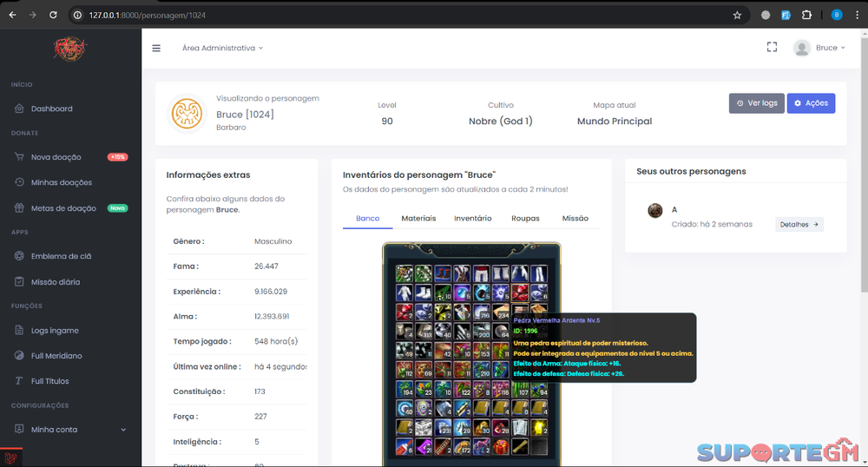Image resolution: width=868 pixels, height=467 pixels.
Task: Open Logs ingame function
Action: coord(55,331)
